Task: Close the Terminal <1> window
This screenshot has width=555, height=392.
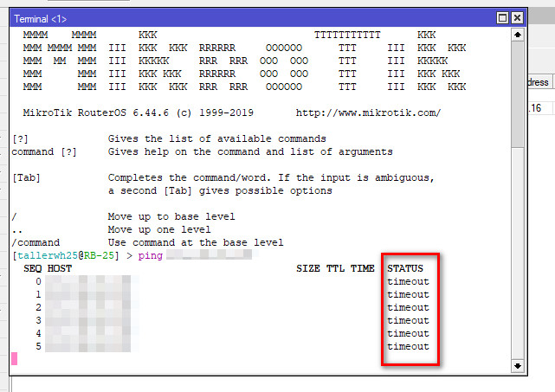Action: coord(517,17)
